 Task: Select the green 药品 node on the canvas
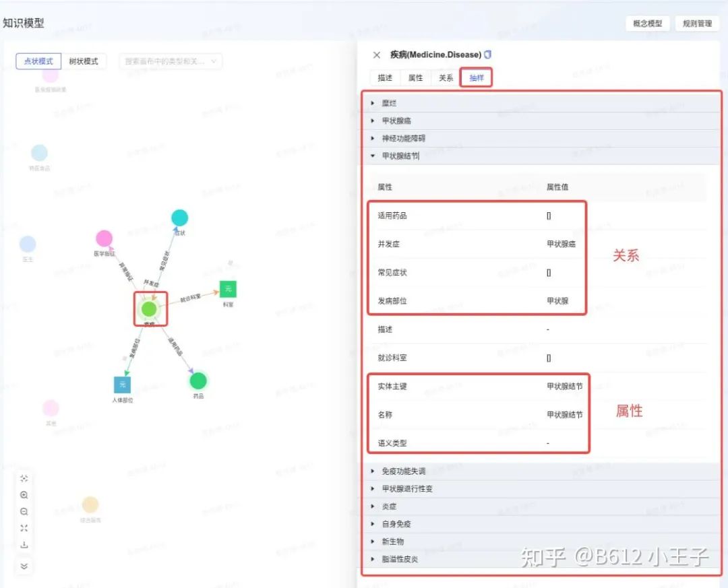[x=198, y=381]
